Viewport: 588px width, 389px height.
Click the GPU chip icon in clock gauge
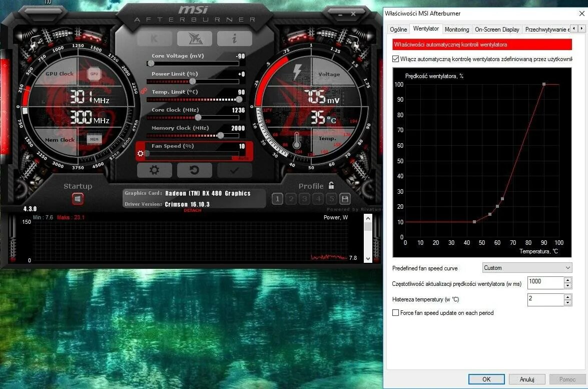94,74
